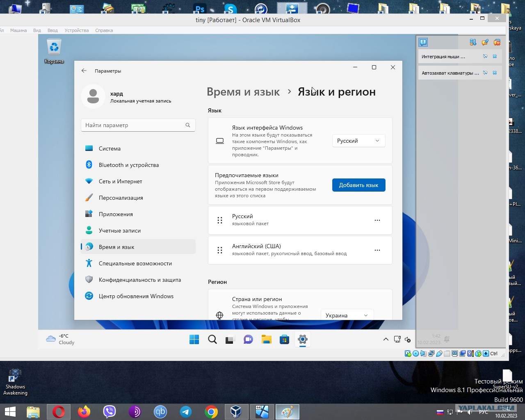Open Chat on the VM taskbar

248,339
